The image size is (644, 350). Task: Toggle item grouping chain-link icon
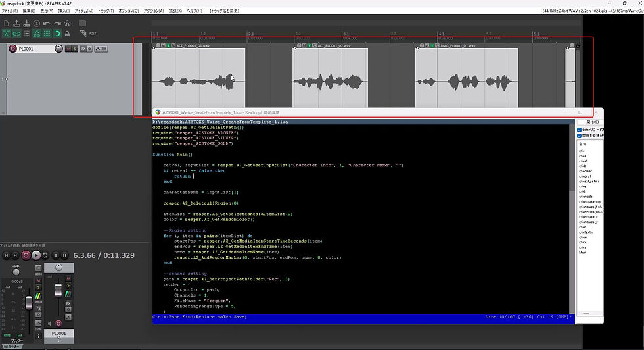[16, 34]
